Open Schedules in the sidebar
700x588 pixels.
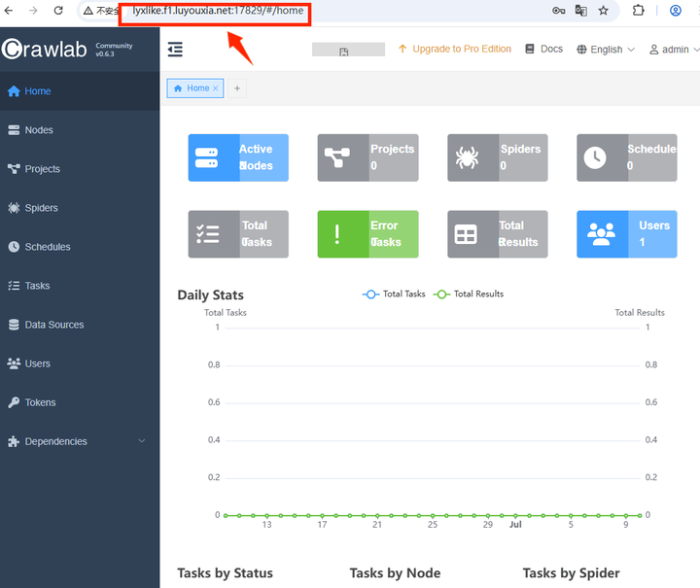click(80, 246)
